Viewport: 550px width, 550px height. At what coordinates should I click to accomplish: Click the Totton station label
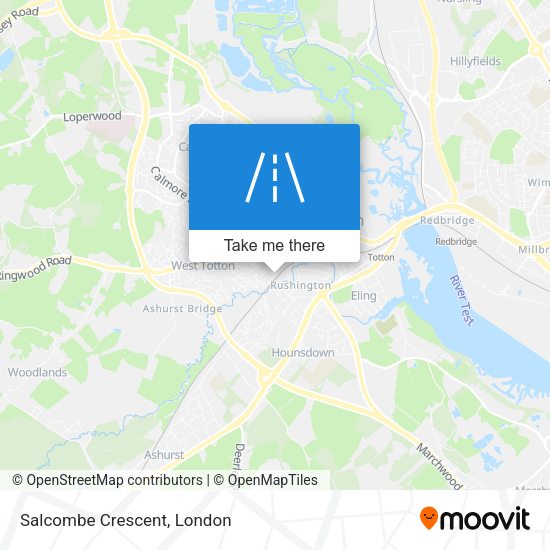click(381, 257)
